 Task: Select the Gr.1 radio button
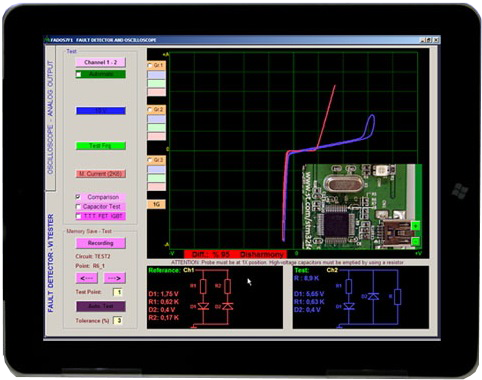[150, 65]
